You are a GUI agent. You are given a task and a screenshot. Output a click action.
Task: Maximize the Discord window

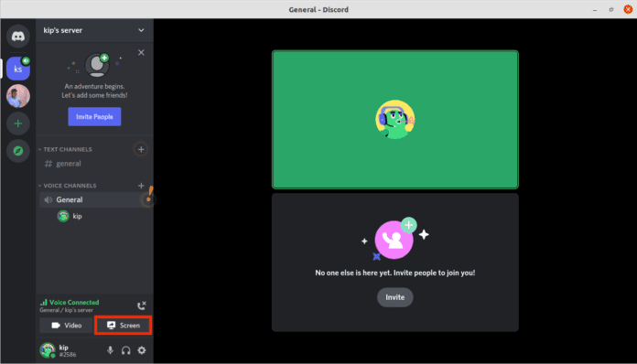click(611, 10)
